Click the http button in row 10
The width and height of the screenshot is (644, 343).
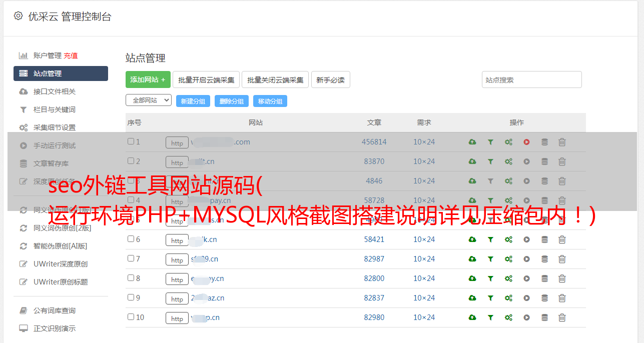tap(177, 318)
